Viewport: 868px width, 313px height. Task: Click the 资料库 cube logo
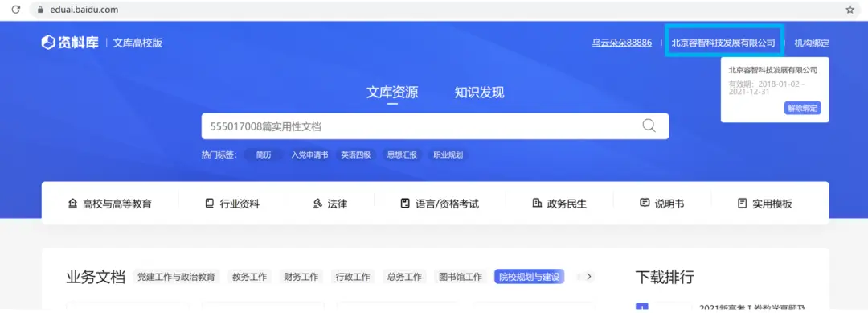click(x=48, y=43)
